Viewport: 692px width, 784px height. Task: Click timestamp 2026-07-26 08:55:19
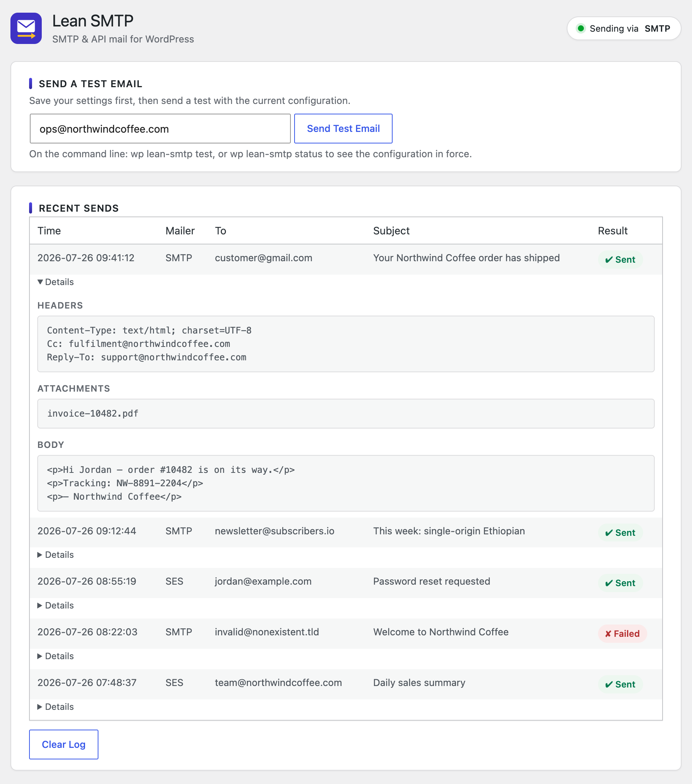pyautogui.click(x=87, y=581)
